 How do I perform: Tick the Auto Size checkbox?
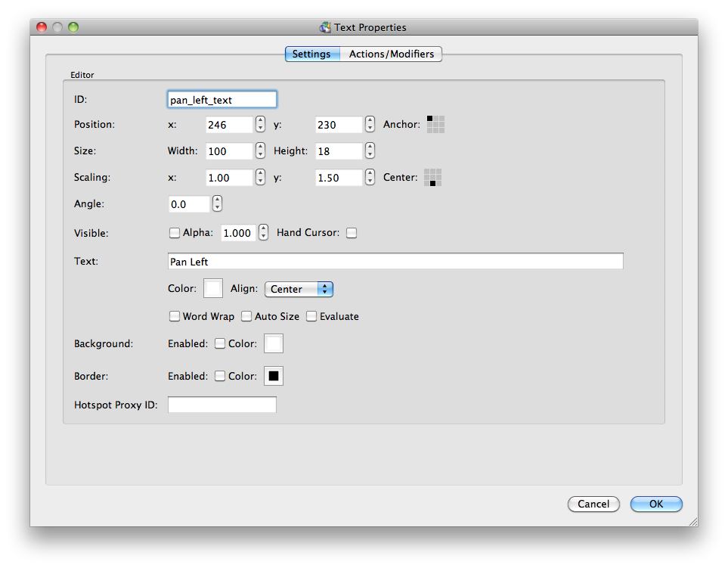coord(246,316)
